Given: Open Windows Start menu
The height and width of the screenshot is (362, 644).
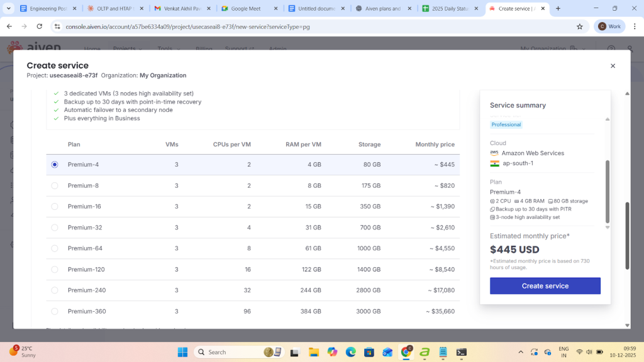Looking at the screenshot, I should point(182,352).
